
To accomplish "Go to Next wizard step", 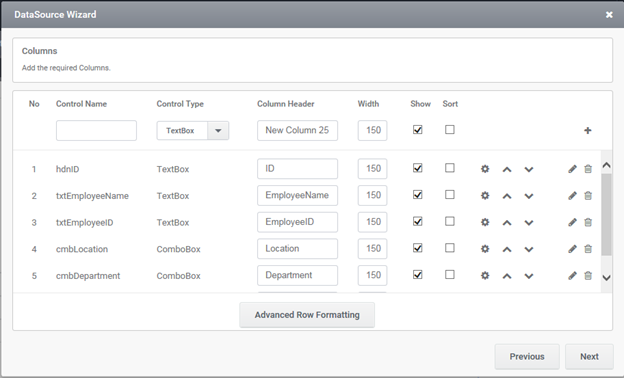I will (589, 357).
